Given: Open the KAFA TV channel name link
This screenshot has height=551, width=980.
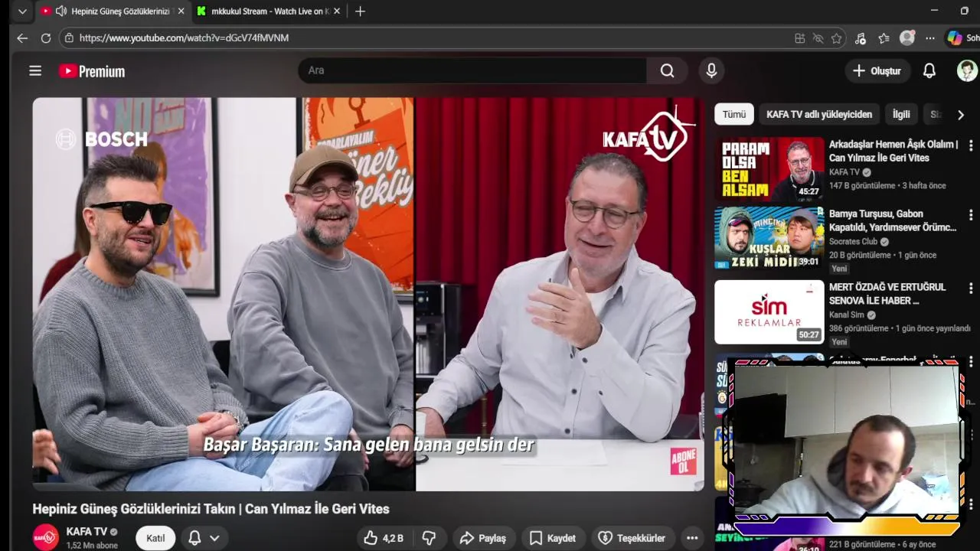Looking at the screenshot, I should [87, 531].
